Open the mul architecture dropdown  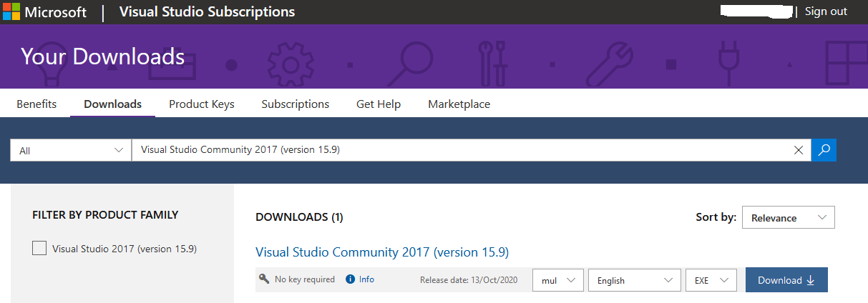click(x=558, y=280)
